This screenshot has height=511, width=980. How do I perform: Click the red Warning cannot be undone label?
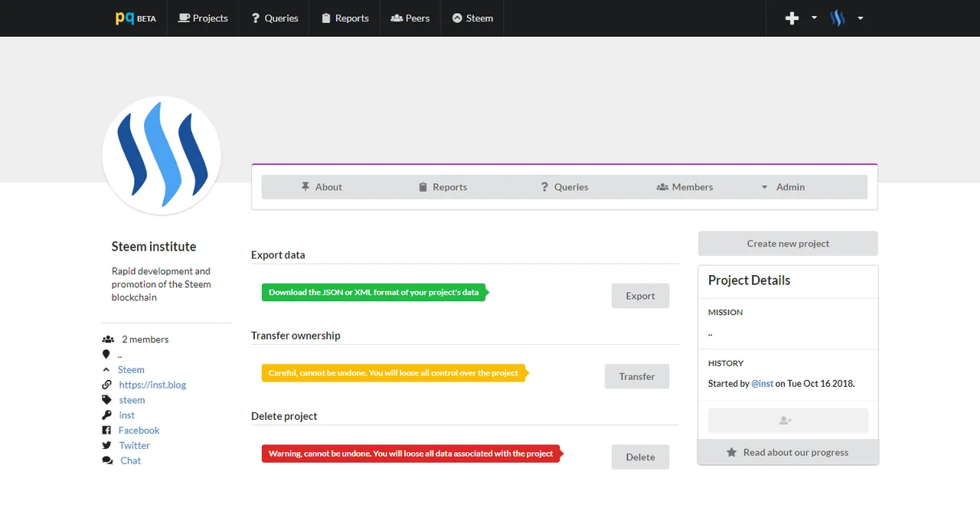coord(412,454)
